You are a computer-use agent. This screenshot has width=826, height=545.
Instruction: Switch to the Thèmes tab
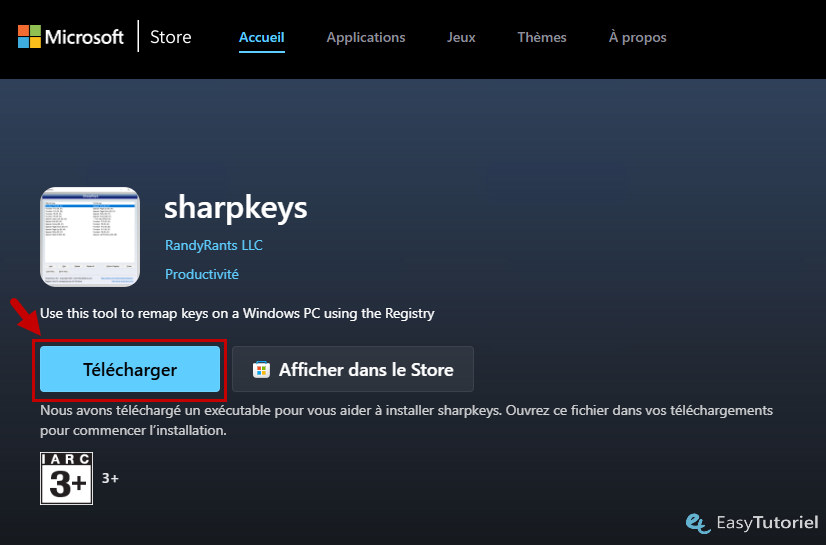pos(542,37)
